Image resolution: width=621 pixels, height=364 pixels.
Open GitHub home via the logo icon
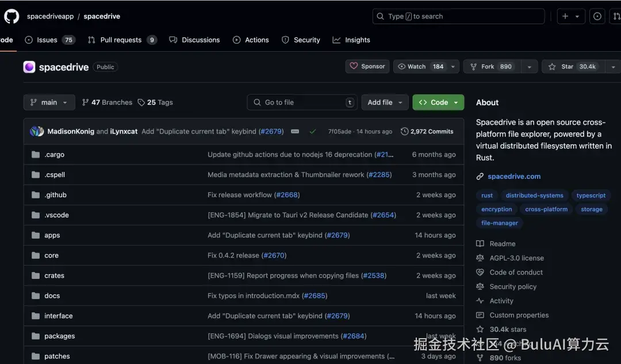tap(11, 16)
